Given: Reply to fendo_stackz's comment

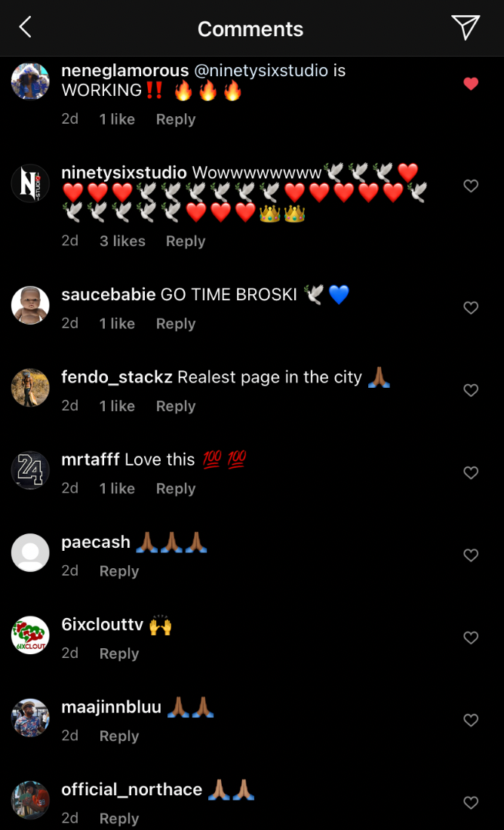Looking at the screenshot, I should (x=176, y=406).
